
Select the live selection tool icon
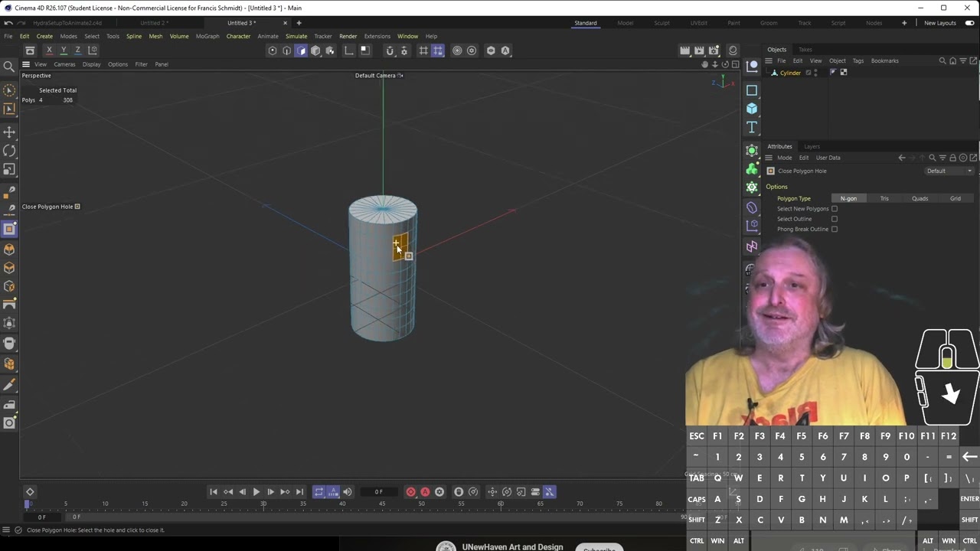coord(9,90)
